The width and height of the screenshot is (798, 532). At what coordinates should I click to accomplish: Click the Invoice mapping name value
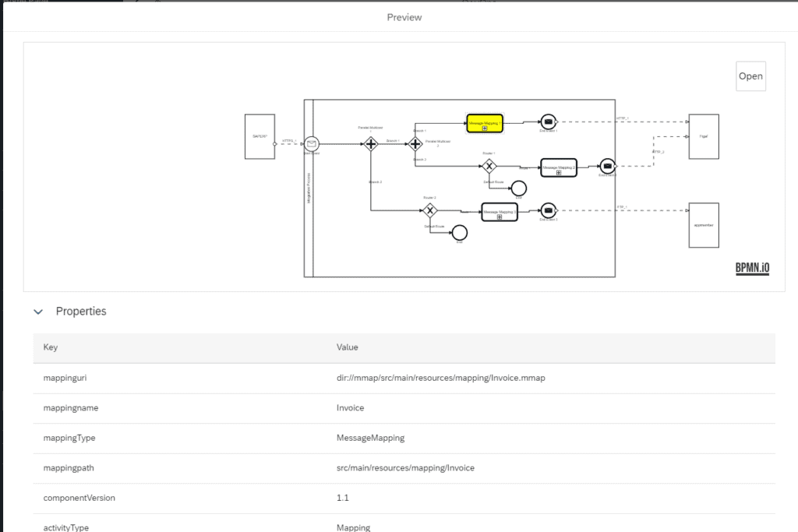point(350,408)
